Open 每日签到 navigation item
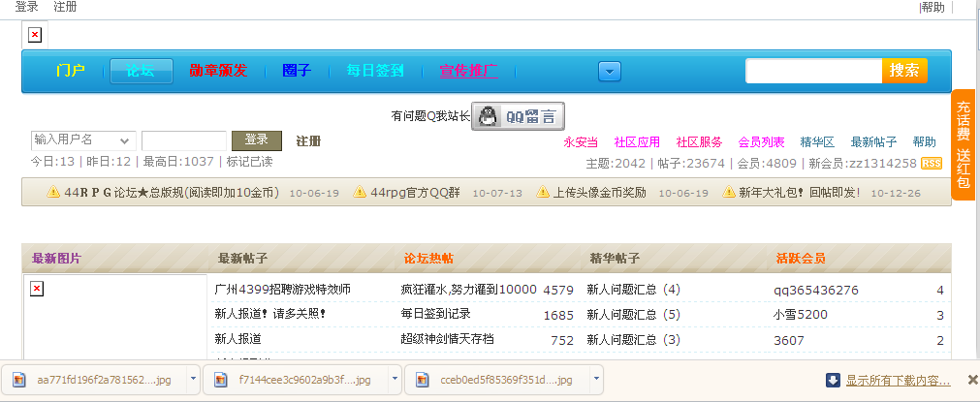Image resolution: width=980 pixels, height=402 pixels. (x=376, y=71)
